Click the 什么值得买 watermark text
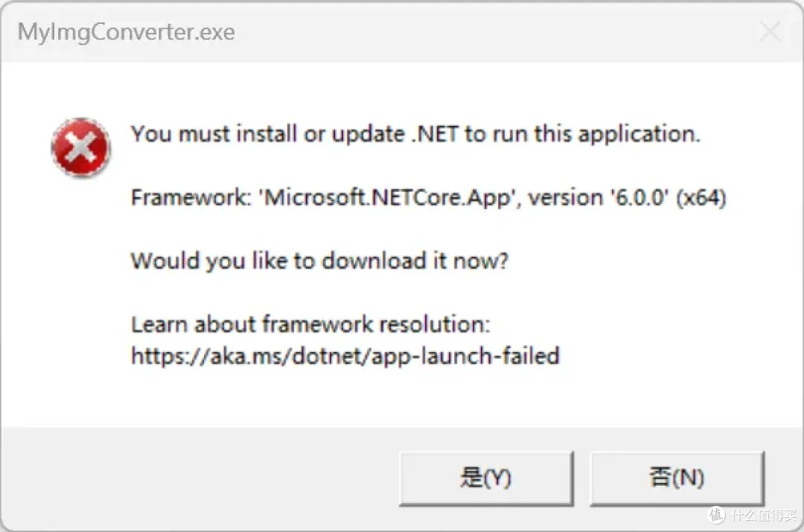Image resolution: width=804 pixels, height=532 pixels. [x=764, y=515]
